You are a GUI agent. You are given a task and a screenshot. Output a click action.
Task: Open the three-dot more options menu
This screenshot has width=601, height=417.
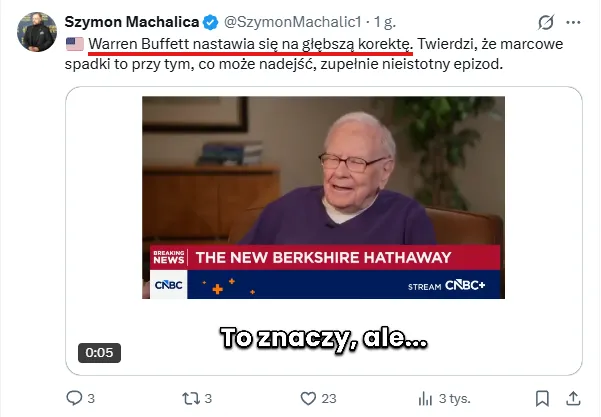coord(573,23)
